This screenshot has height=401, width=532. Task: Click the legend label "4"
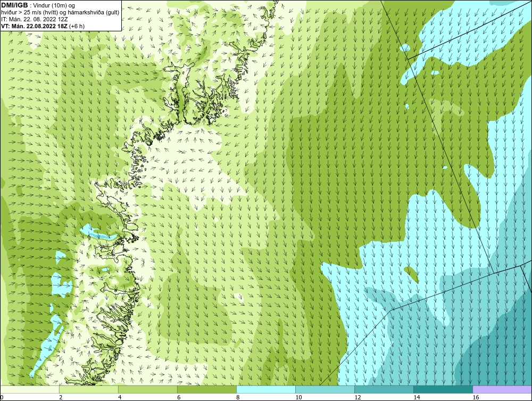[120, 398]
